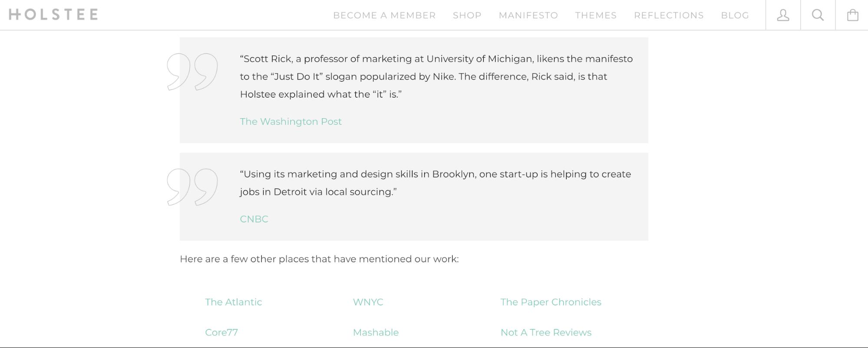Navigate to Themes in the header
868x348 pixels.
[596, 16]
